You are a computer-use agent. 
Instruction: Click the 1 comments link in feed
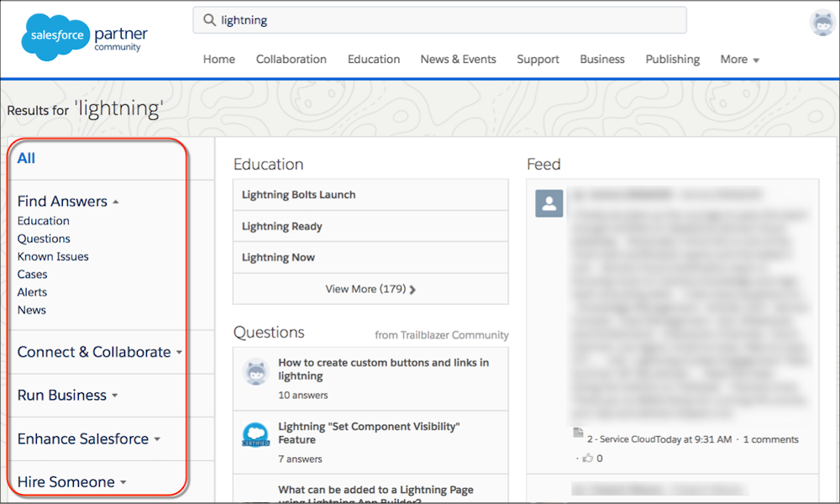coord(771,439)
